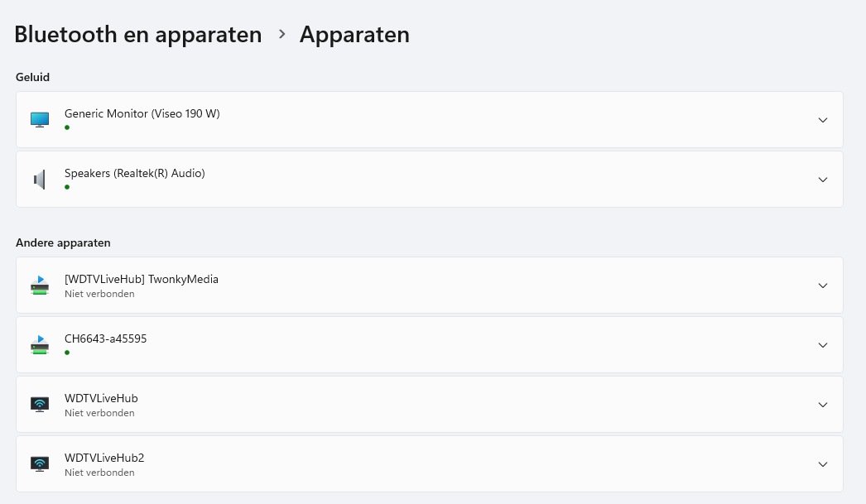Open the chevron for CH6643-a45595
This screenshot has height=504, width=866.
coord(822,345)
